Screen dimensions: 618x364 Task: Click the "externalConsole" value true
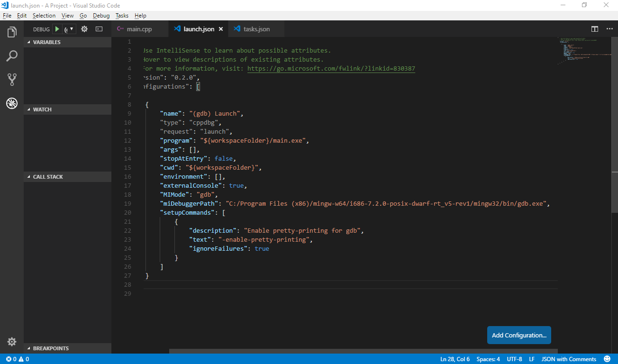point(236,185)
